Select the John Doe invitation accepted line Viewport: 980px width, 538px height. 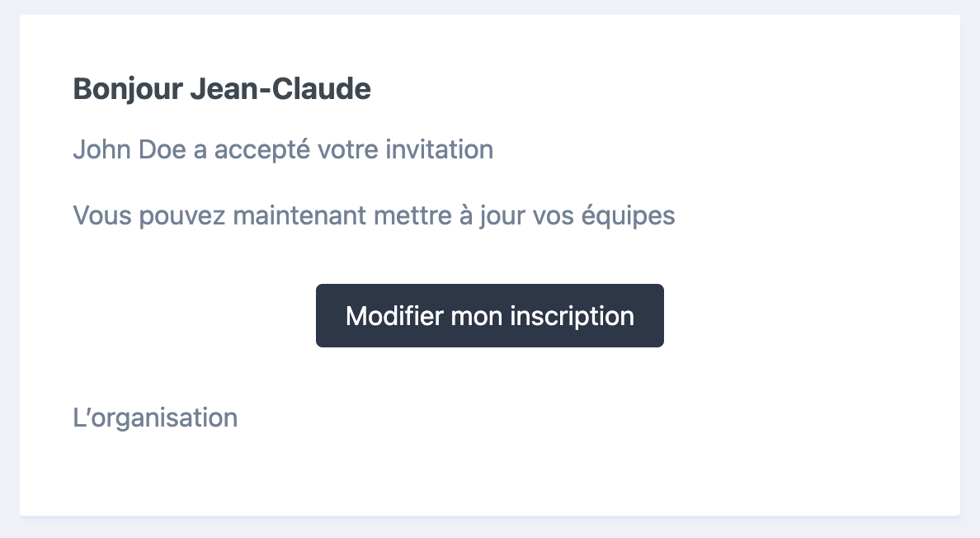(x=283, y=150)
